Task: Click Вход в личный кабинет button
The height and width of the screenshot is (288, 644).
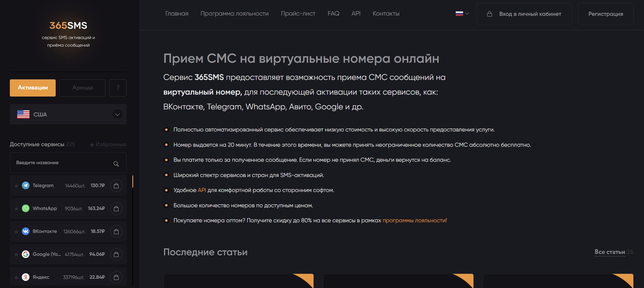Action: 524,14
